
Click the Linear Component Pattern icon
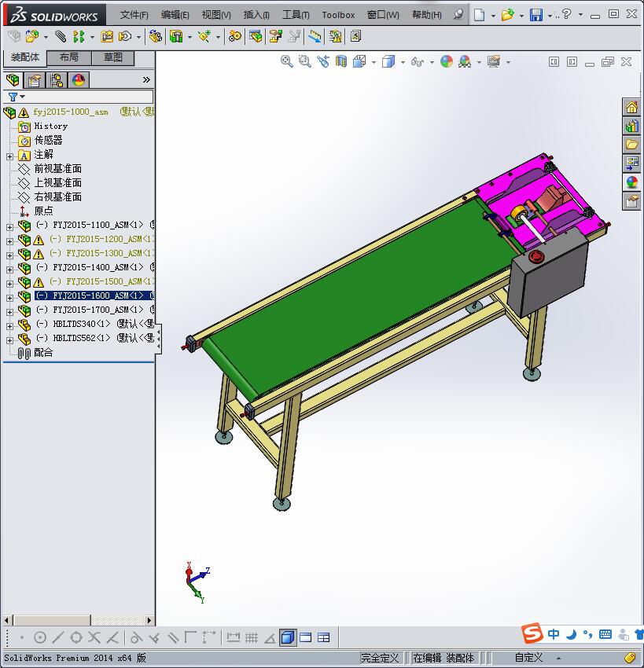point(79,37)
